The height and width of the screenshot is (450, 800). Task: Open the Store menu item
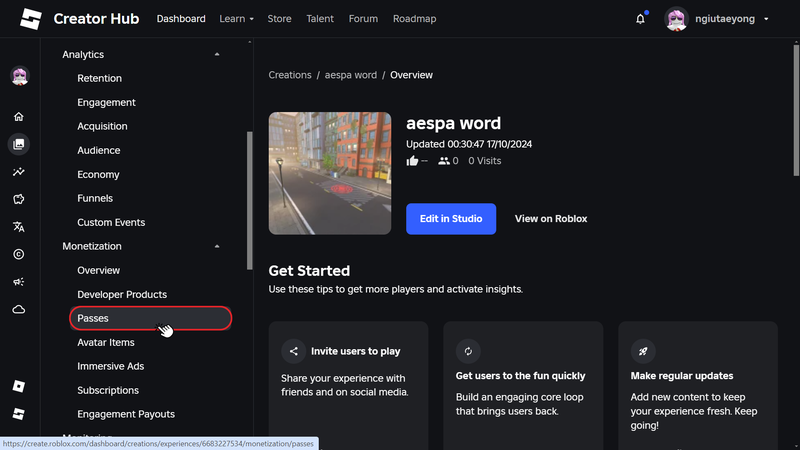pyautogui.click(x=280, y=19)
